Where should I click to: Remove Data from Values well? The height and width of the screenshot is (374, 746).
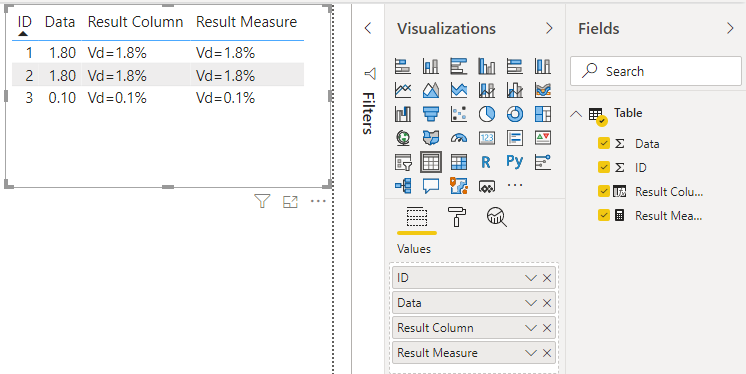(547, 303)
